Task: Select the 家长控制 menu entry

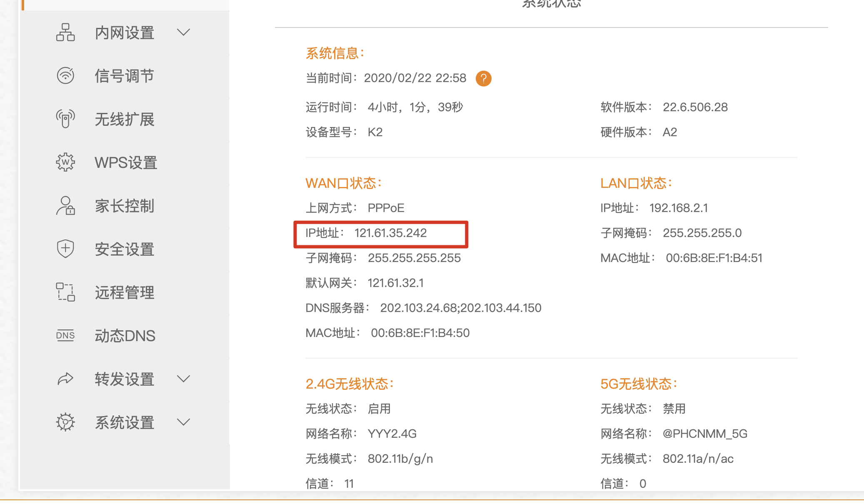Action: click(124, 206)
